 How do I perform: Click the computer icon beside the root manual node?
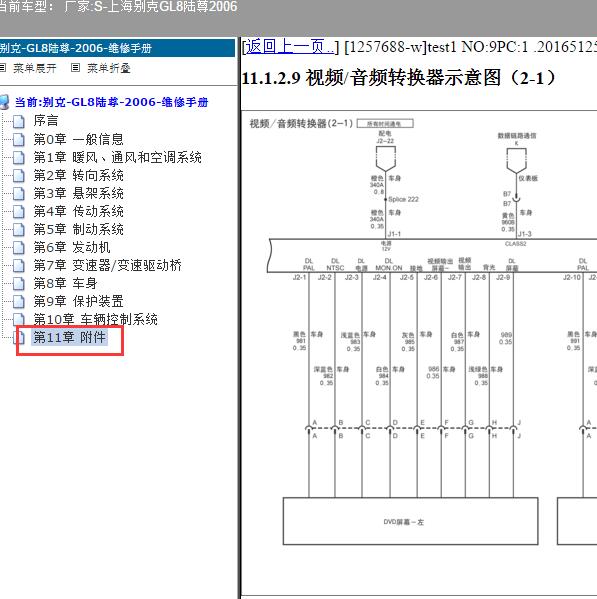[4, 102]
